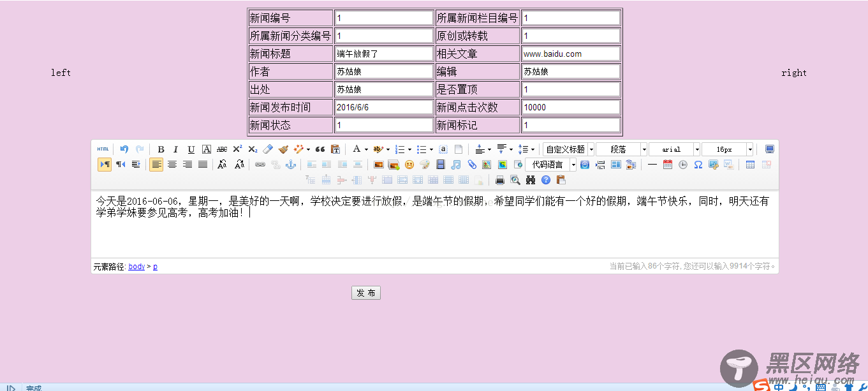Screen dimensions: 868x391
Task: Expand unordered list style arrow
Action: 431,150
